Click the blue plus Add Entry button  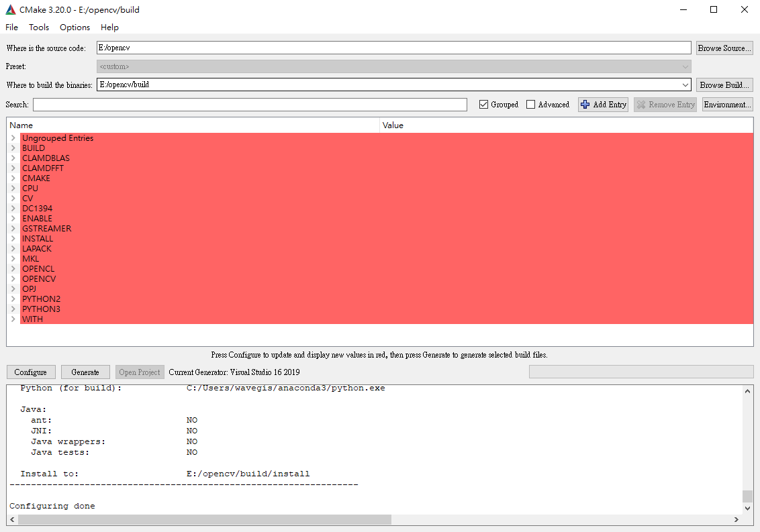pos(604,105)
